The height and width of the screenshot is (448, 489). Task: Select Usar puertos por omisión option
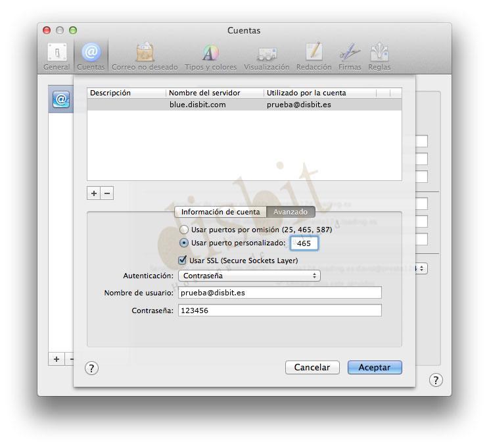(184, 230)
